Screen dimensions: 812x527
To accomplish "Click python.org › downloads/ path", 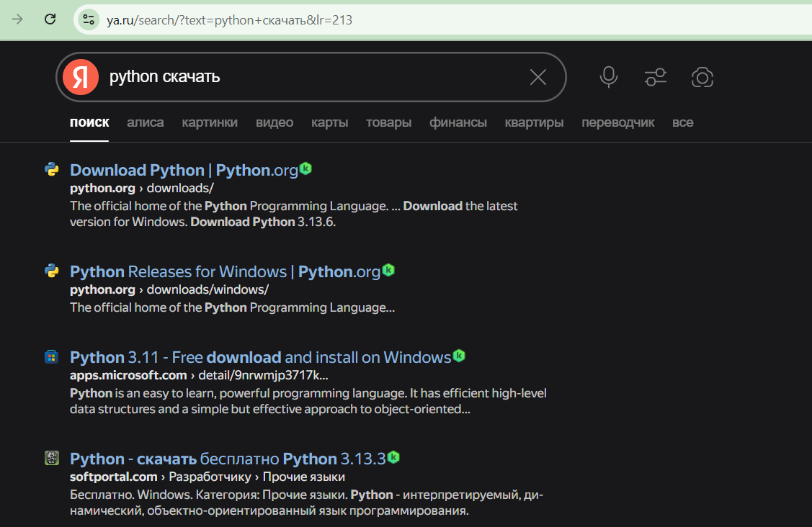I will (x=142, y=188).
